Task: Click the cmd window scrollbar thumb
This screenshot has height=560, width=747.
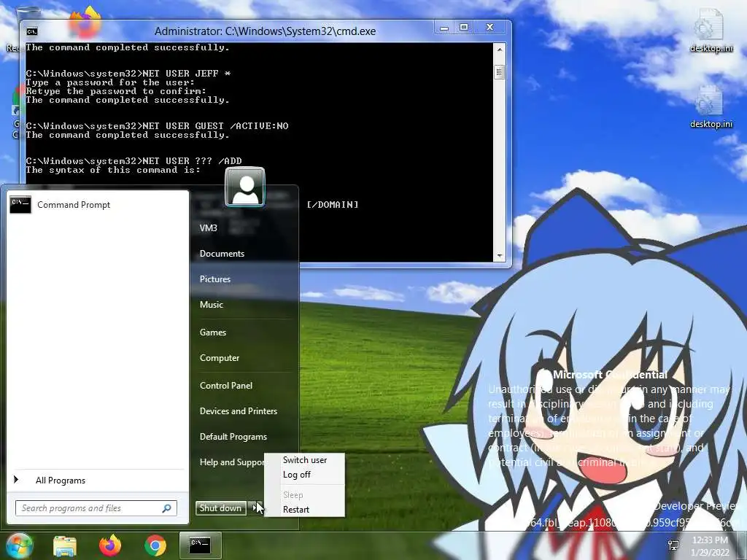Action: pyautogui.click(x=499, y=72)
